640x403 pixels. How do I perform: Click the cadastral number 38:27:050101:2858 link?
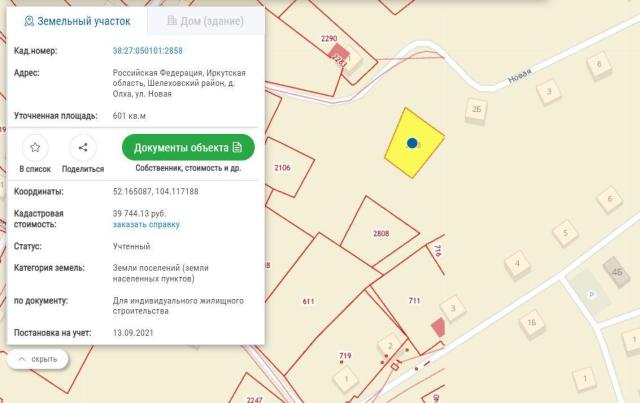pos(148,51)
